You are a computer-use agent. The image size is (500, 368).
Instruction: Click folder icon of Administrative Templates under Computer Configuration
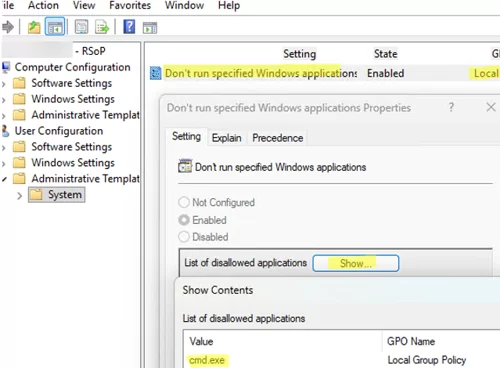19,115
